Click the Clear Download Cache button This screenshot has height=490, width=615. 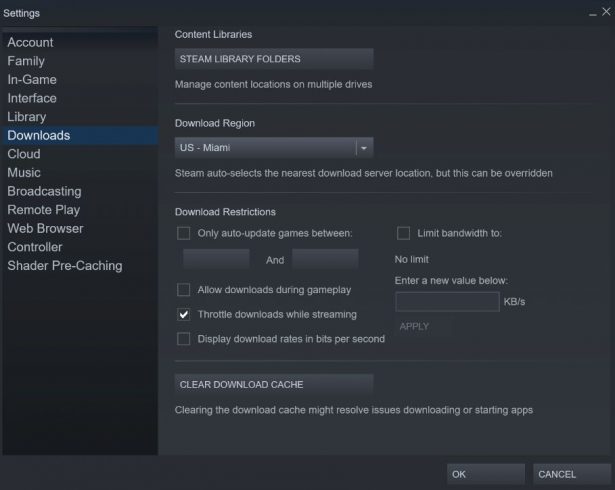click(274, 384)
